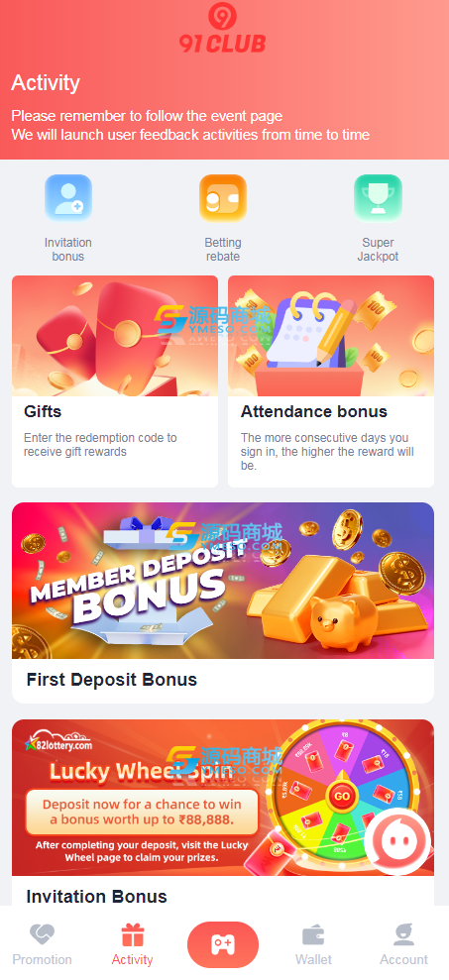Viewport: 449px width, 980px height.
Task: Click the Invitation Bonus heading below banner
Action: (x=97, y=896)
